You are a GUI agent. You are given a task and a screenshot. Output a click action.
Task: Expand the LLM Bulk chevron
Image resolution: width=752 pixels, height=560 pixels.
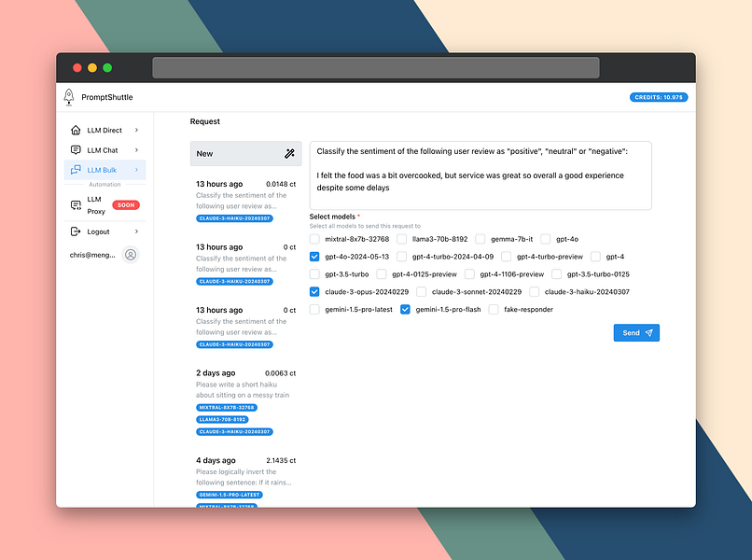coord(136,170)
